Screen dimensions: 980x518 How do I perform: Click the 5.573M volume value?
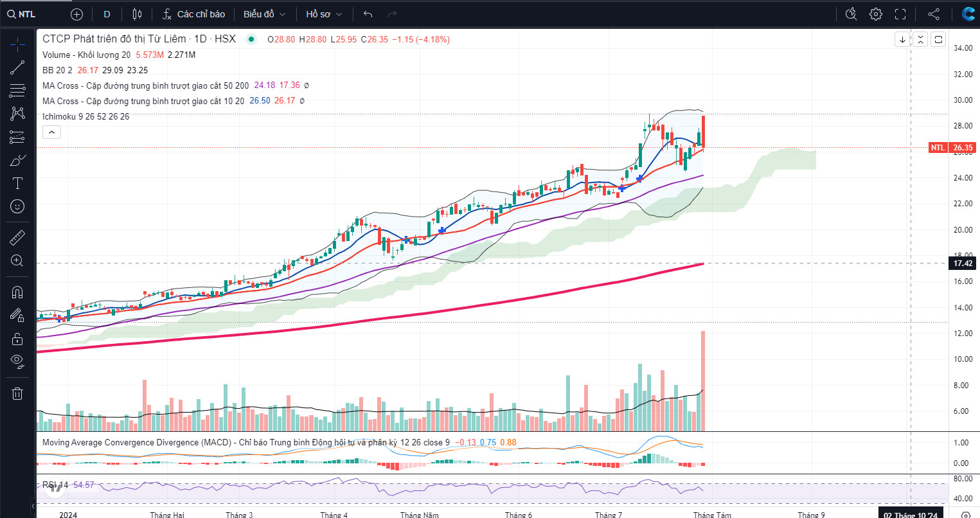click(150, 55)
